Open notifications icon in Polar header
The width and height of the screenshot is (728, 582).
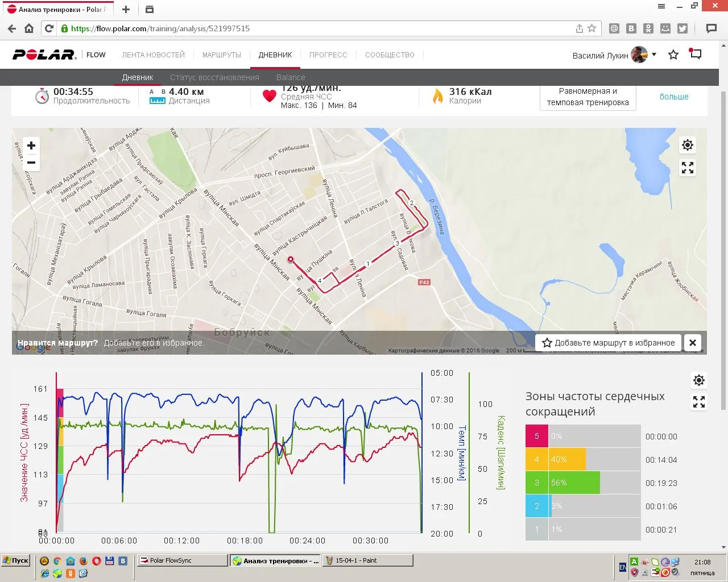[x=696, y=55]
